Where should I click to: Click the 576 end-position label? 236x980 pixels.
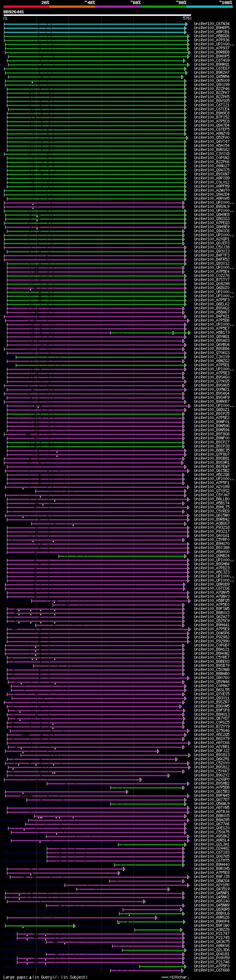186,18
